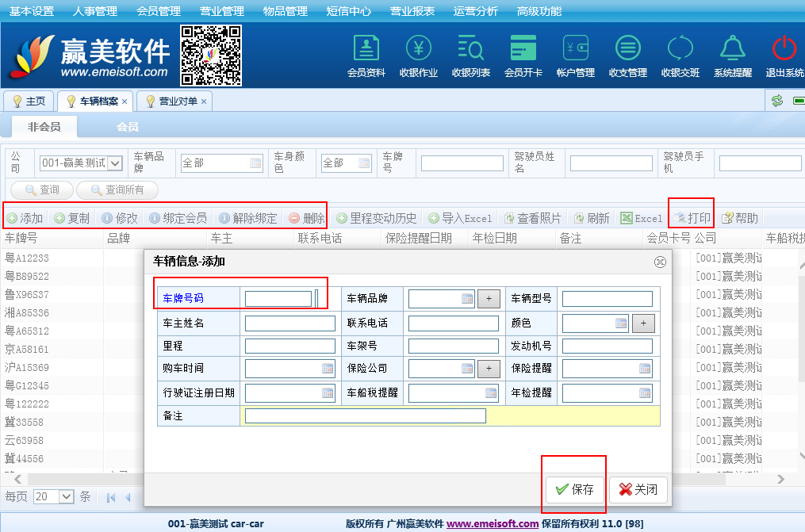
Task: Open the 收银列表 cashier list icon
Action: tap(470, 49)
